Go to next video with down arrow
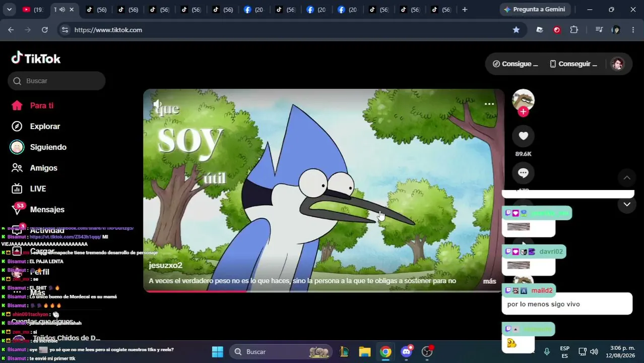 (x=627, y=204)
